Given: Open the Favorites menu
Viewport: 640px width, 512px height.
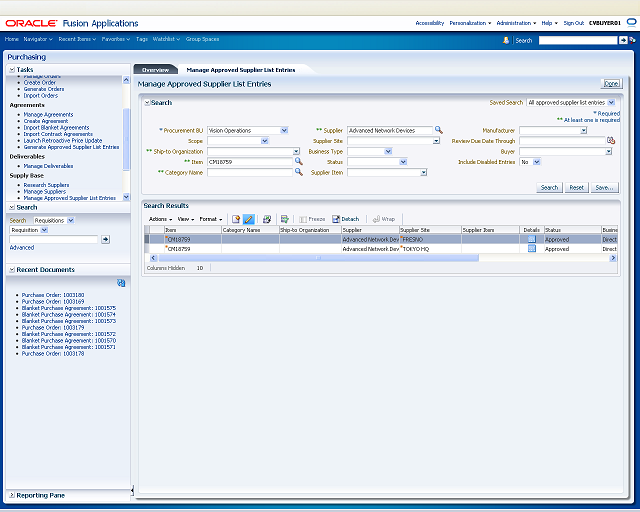Looking at the screenshot, I should point(116,39).
